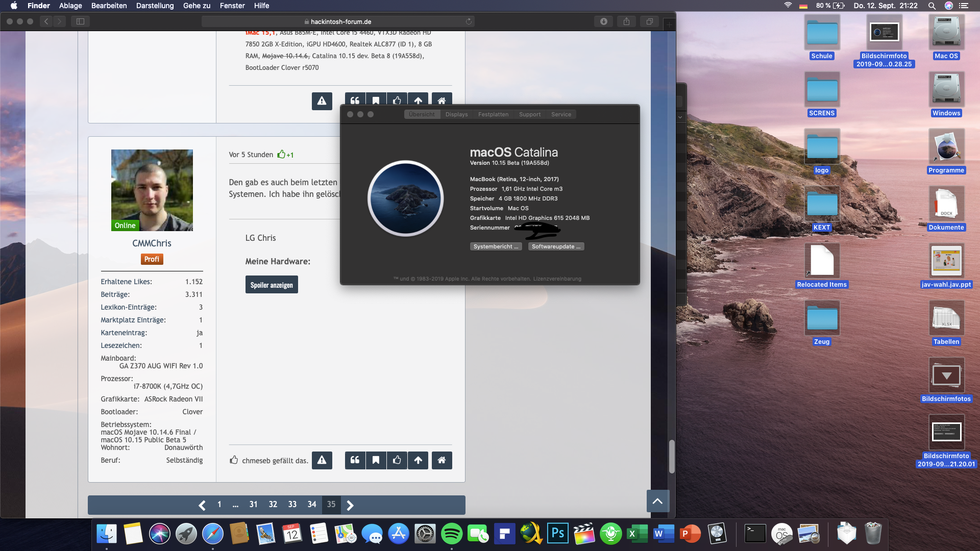
Task: Click the back-to-top chevron button
Action: 657,501
